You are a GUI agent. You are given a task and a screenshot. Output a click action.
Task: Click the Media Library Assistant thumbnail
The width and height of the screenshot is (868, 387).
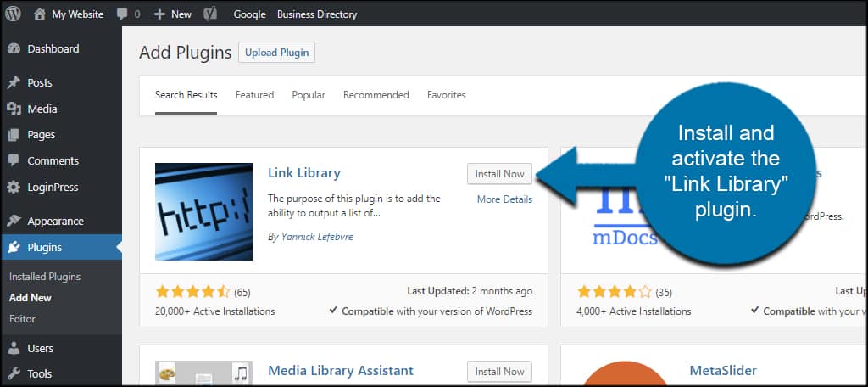(203, 373)
